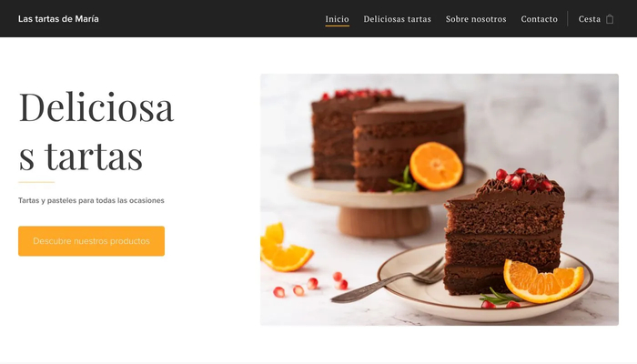Screen dimensions: 637x364
Task: Click the fork on the plate
Action: [388, 281]
